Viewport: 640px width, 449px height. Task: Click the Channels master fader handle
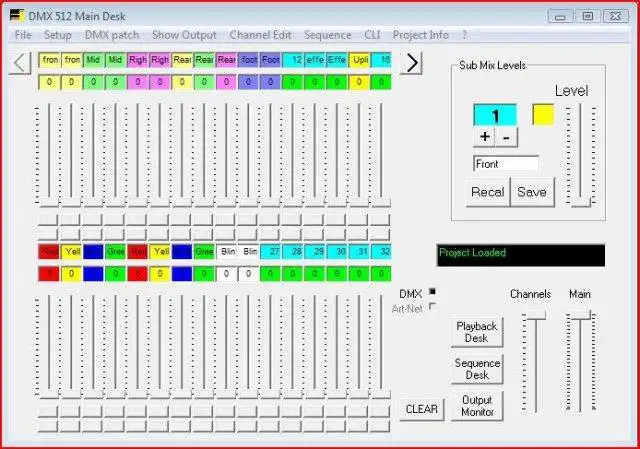point(536,315)
